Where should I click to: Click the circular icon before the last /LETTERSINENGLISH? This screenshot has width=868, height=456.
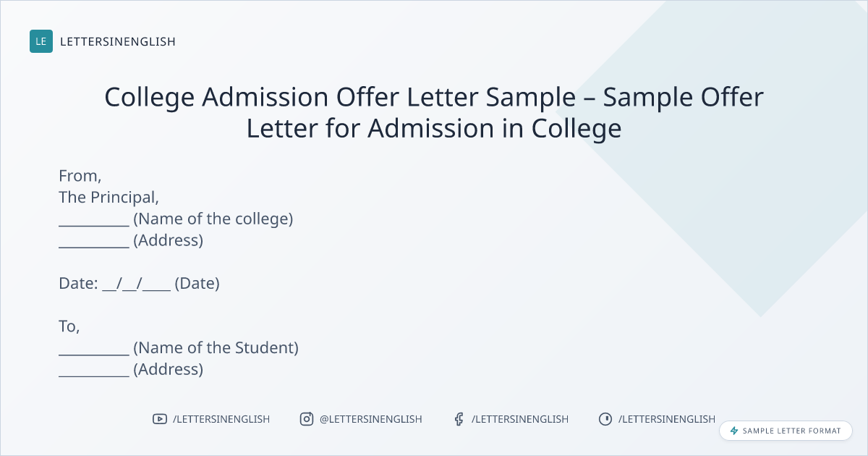[605, 419]
